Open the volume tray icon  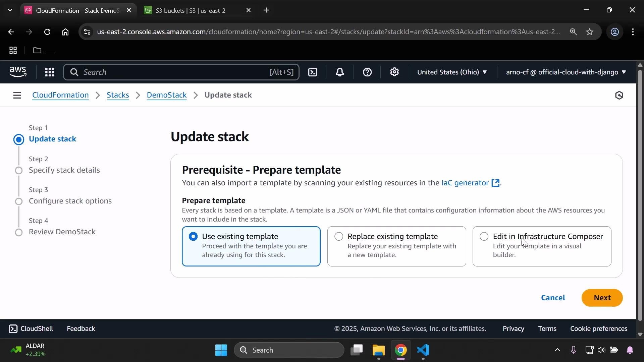[x=601, y=350]
